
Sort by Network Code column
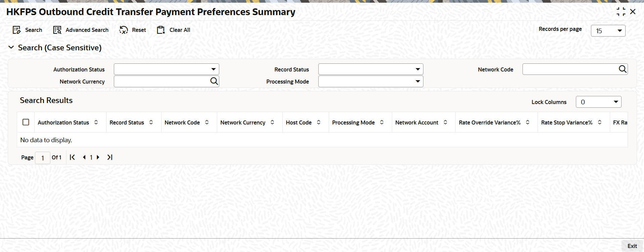[x=207, y=122]
